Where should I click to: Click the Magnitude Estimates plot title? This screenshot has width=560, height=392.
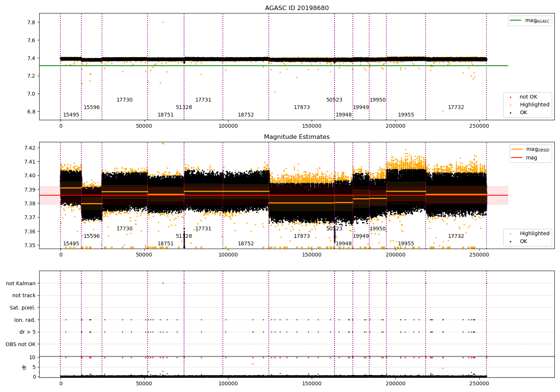point(297,137)
